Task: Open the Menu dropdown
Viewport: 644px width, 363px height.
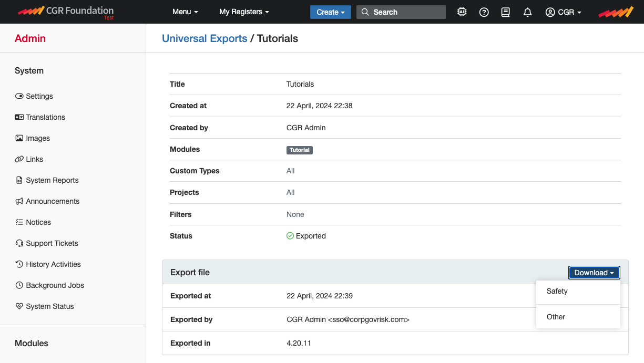Action: click(x=185, y=12)
